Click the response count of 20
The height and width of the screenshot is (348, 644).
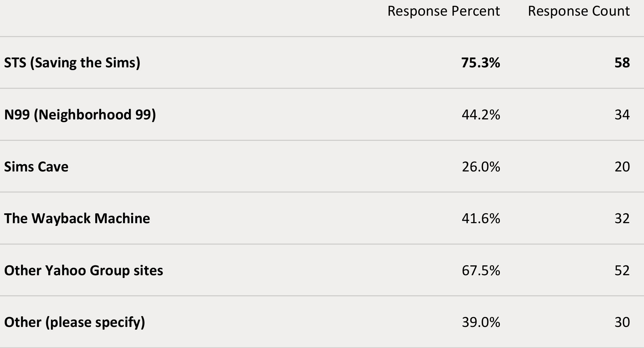[622, 167]
